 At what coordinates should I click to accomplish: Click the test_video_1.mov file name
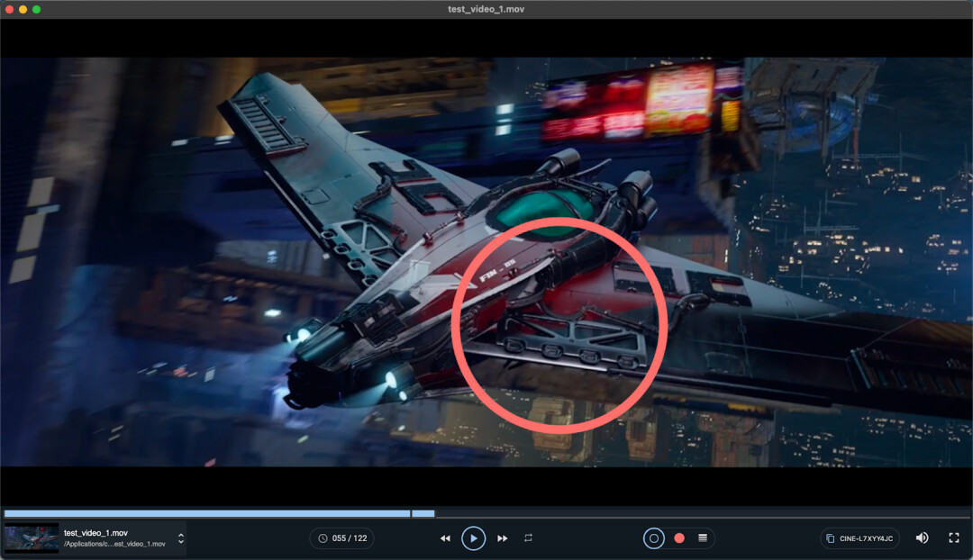tap(95, 533)
